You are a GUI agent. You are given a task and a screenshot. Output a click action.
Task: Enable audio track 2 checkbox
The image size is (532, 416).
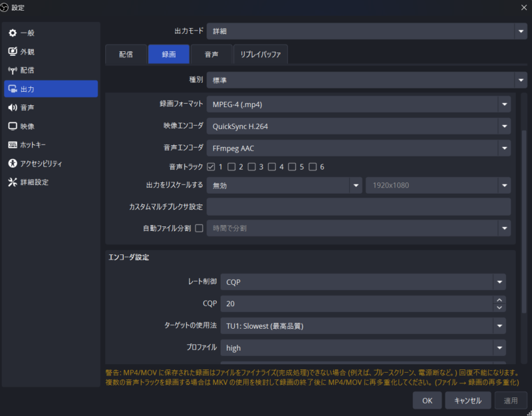click(x=231, y=167)
